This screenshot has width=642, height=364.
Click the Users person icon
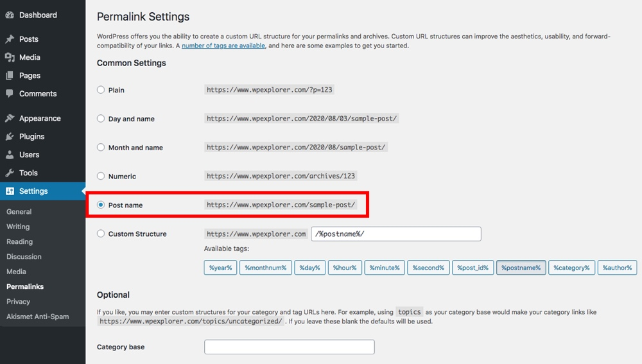click(x=10, y=155)
